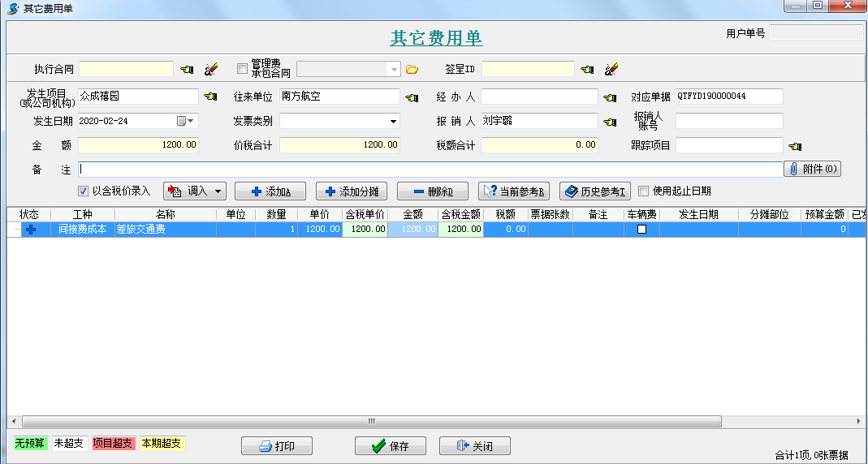Click the lookup hand icon beside 发生项目
Image resolution: width=868 pixels, height=464 pixels.
[210, 97]
